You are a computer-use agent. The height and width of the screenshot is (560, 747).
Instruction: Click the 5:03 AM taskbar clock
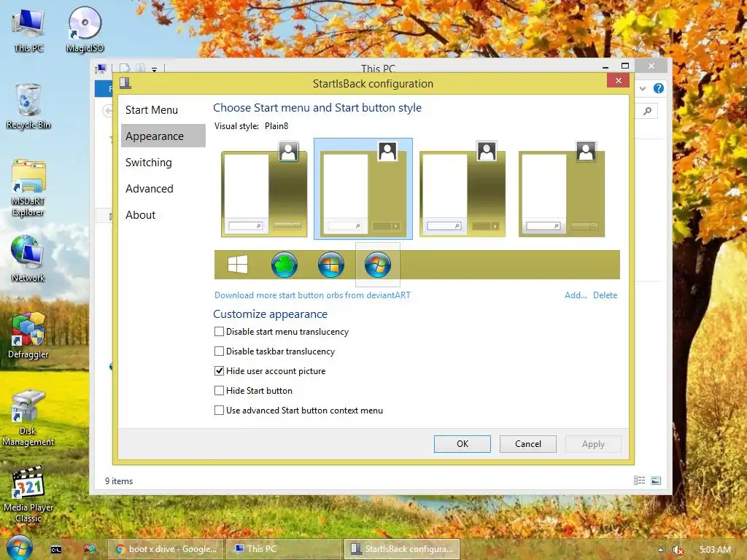pos(715,550)
